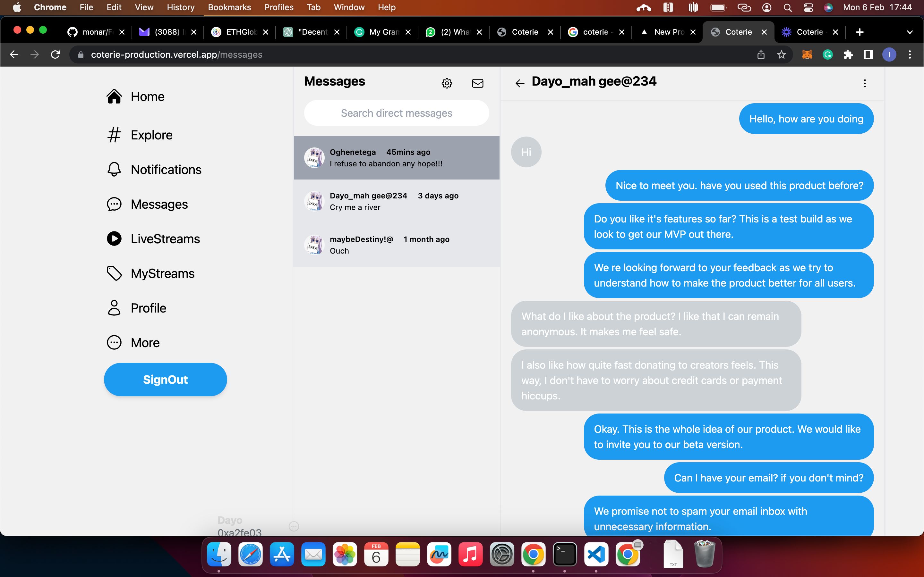Click the Bookmarks menu bar item

229,7
